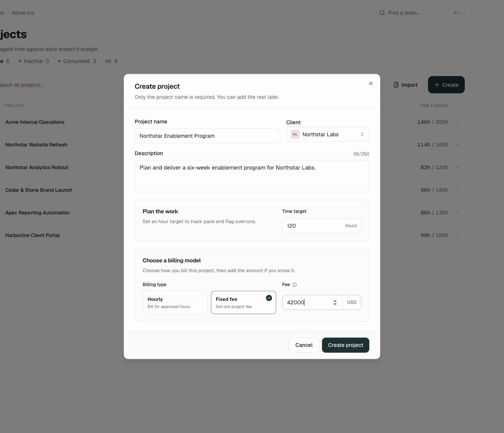Click the 99h / 150h time logged value
The image size is (504, 433).
coord(434,235)
